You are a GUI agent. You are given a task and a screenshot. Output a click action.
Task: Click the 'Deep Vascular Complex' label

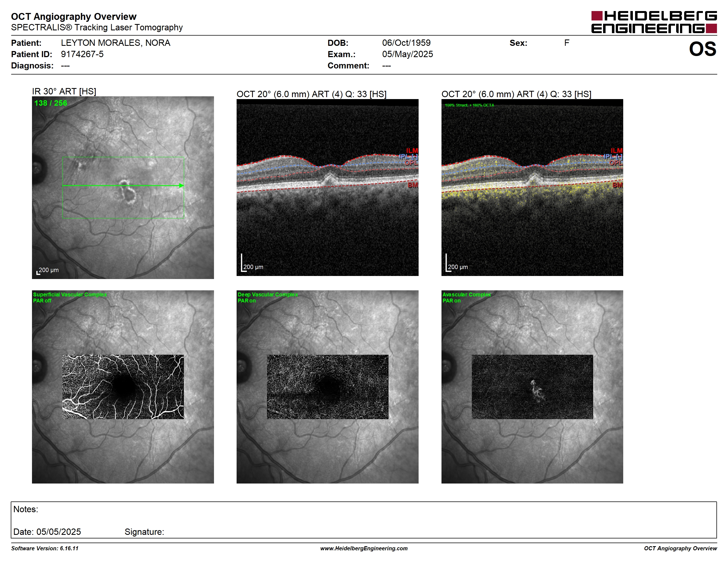[267, 294]
